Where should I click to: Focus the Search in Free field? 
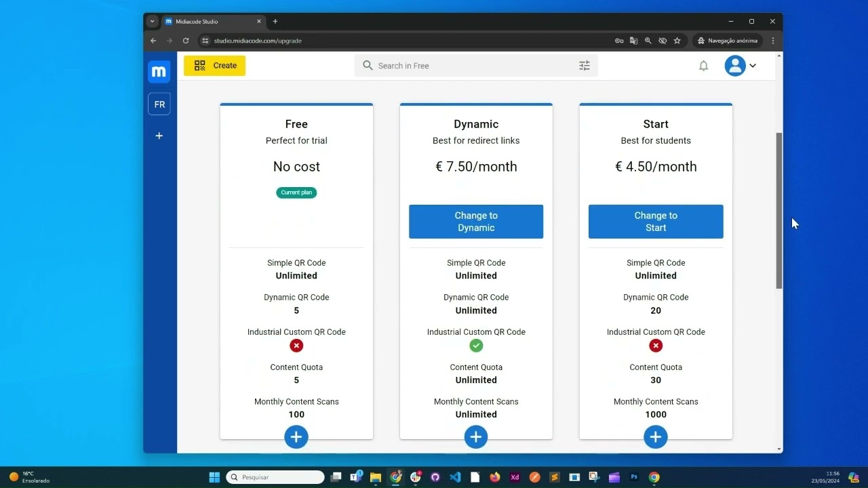[x=475, y=66]
